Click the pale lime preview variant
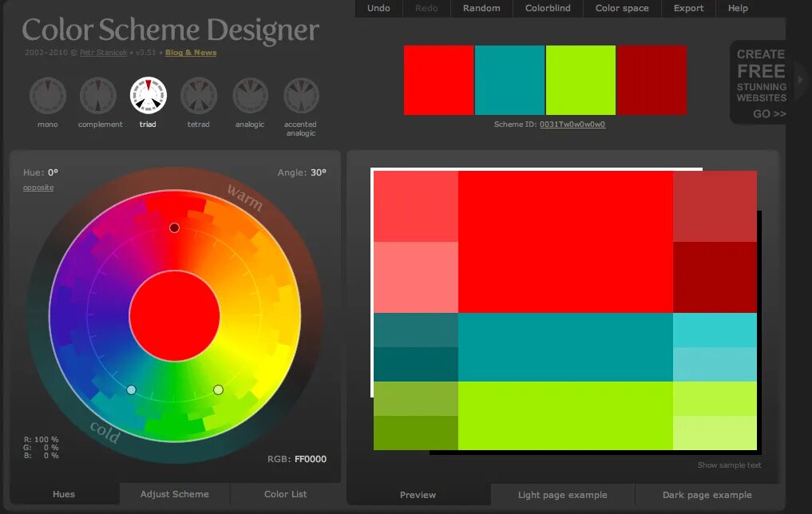 coord(715,433)
